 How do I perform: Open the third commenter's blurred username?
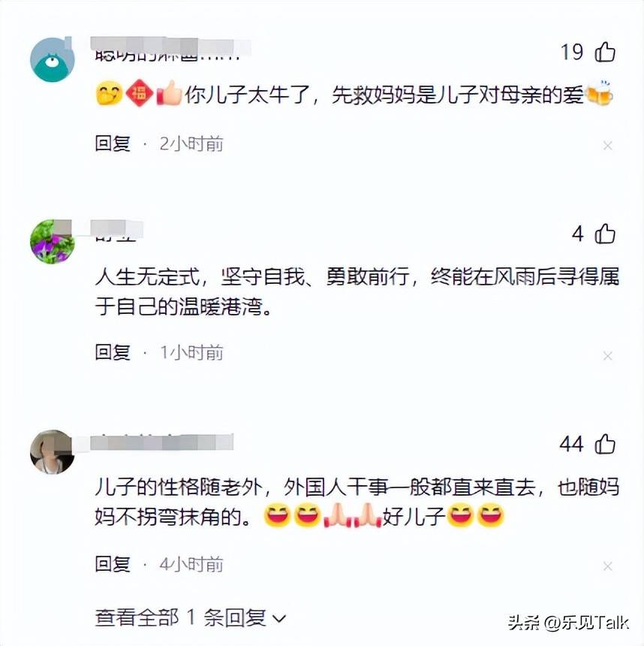point(162,442)
